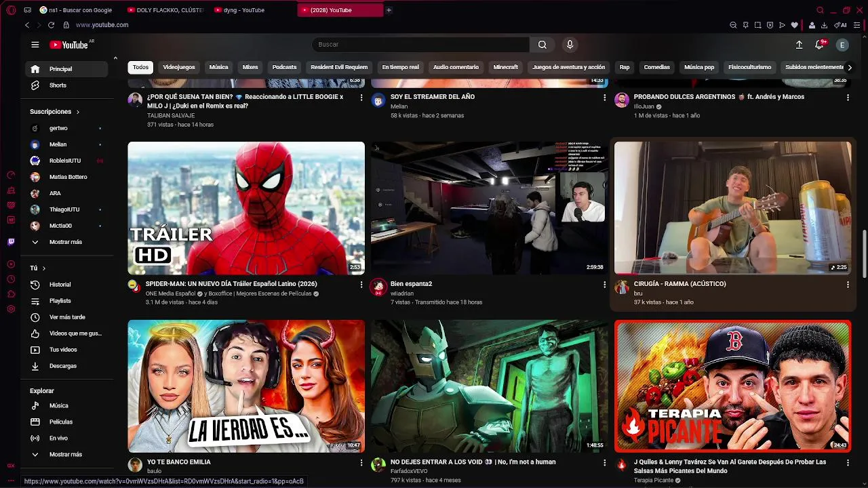Open options for SOY EL STREAMER DEL AÑO

pyautogui.click(x=604, y=98)
